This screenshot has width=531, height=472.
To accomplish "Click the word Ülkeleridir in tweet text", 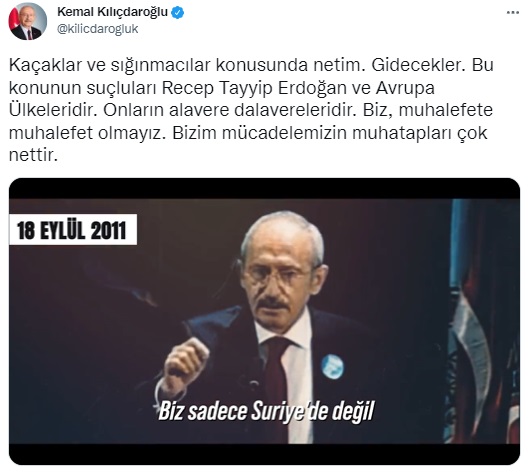I will 53,110.
